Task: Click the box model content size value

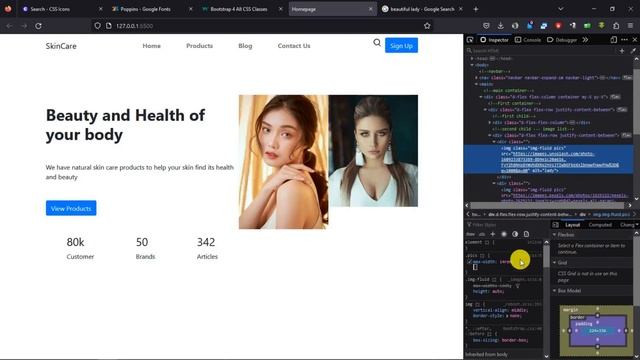Action: point(597,331)
